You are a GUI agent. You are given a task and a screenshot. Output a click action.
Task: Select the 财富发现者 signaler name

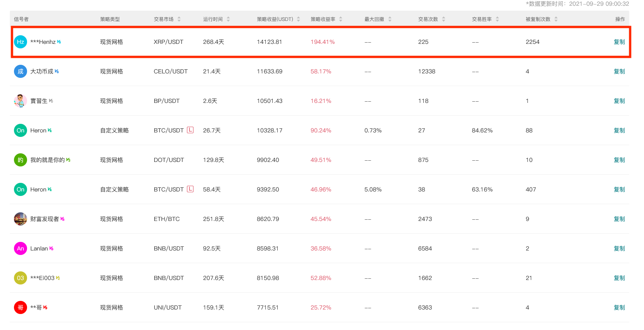(45, 219)
